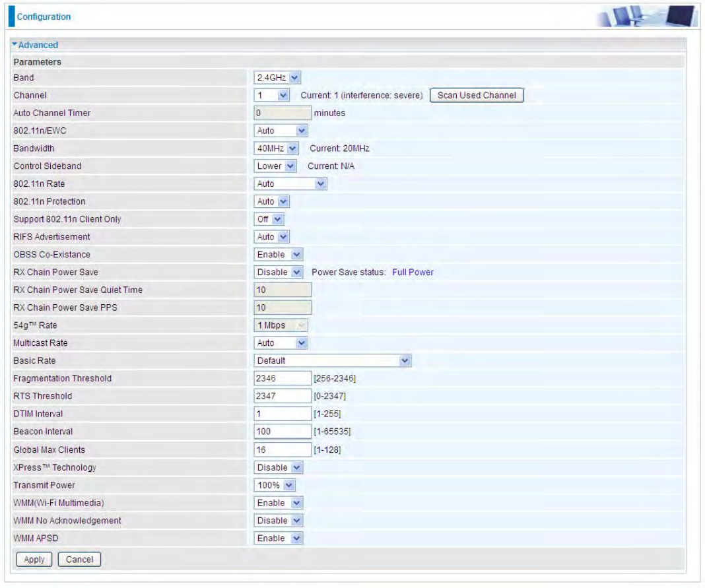This screenshot has width=705, height=588.
Task: Open the 802.11n Rate dropdown
Action: 290,184
